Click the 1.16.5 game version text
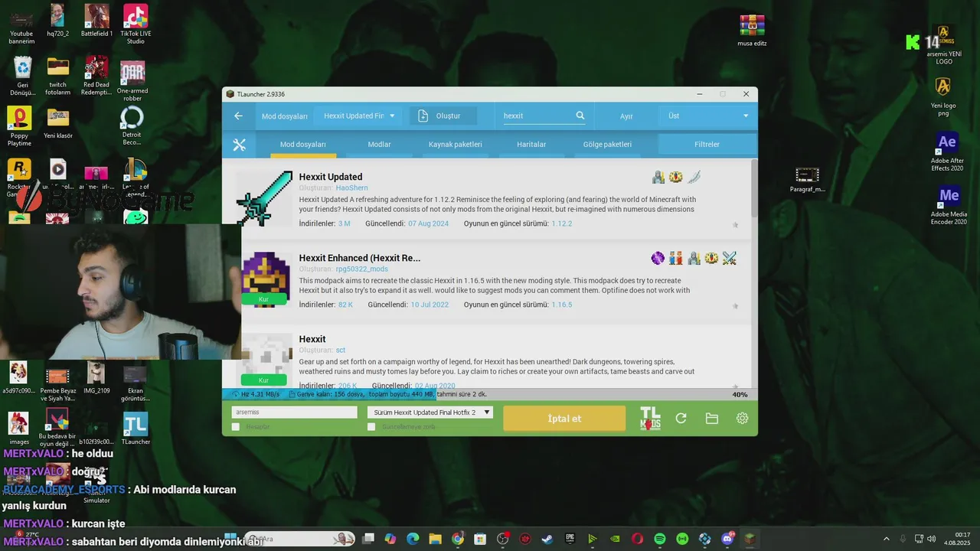 tap(562, 305)
